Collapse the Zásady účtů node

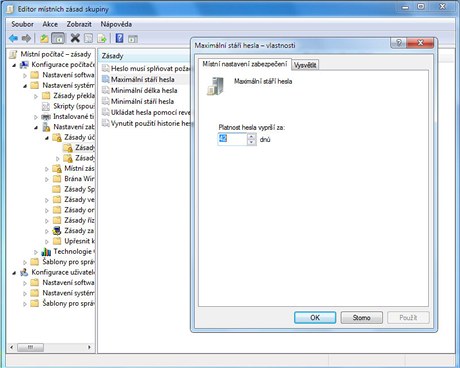click(47, 138)
